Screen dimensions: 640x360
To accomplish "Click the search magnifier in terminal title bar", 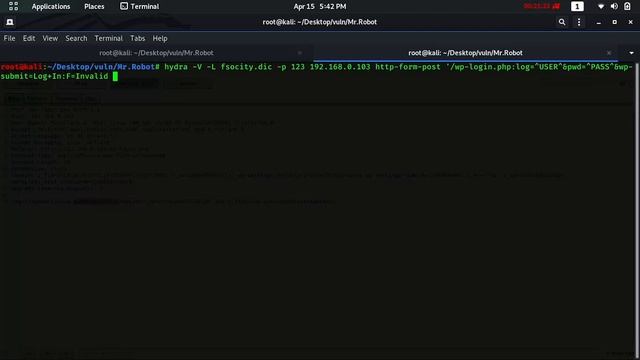I will 562,22.
